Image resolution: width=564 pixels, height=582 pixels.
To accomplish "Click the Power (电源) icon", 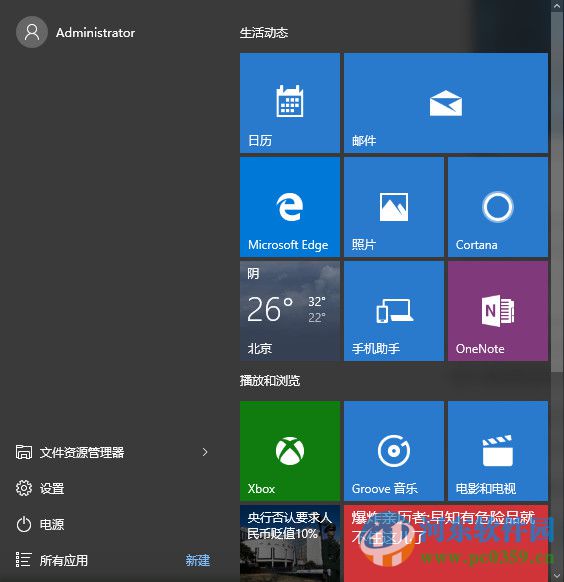I will pyautogui.click(x=24, y=524).
